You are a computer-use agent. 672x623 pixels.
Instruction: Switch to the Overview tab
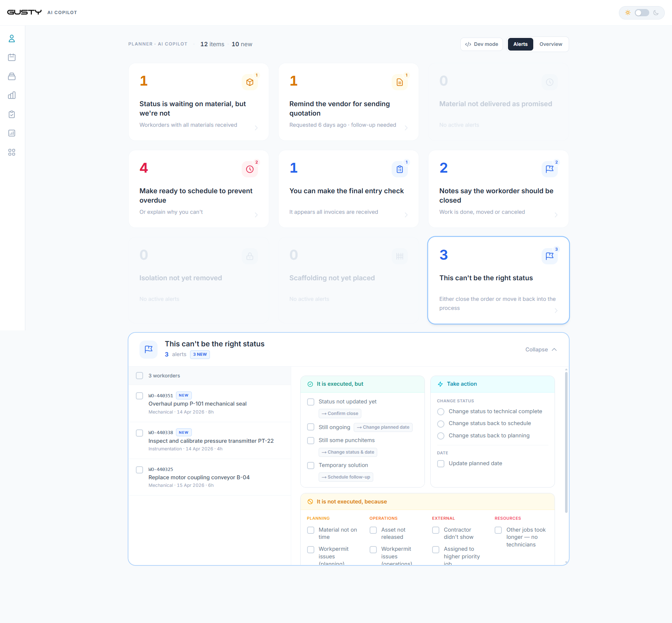tap(551, 44)
